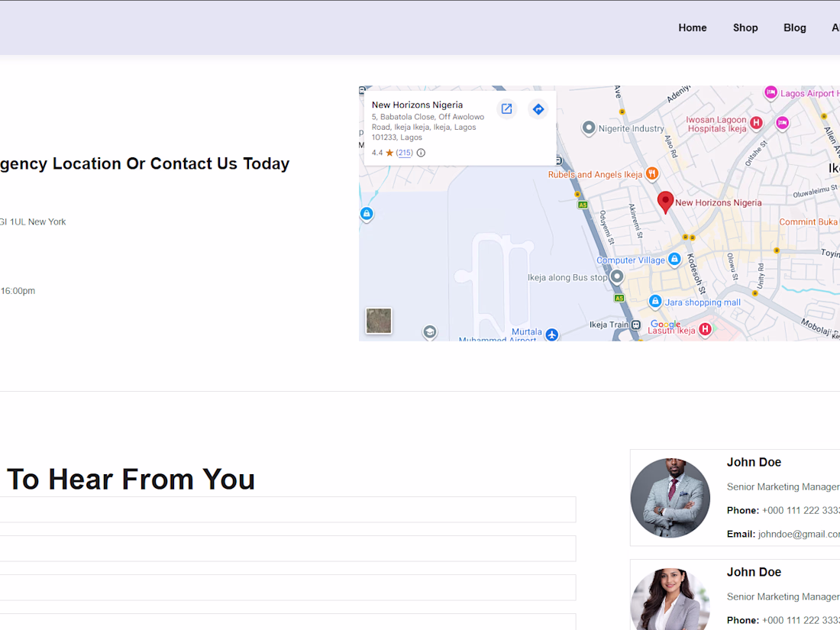Select the Ikeja along Bus stop marker

click(x=617, y=276)
